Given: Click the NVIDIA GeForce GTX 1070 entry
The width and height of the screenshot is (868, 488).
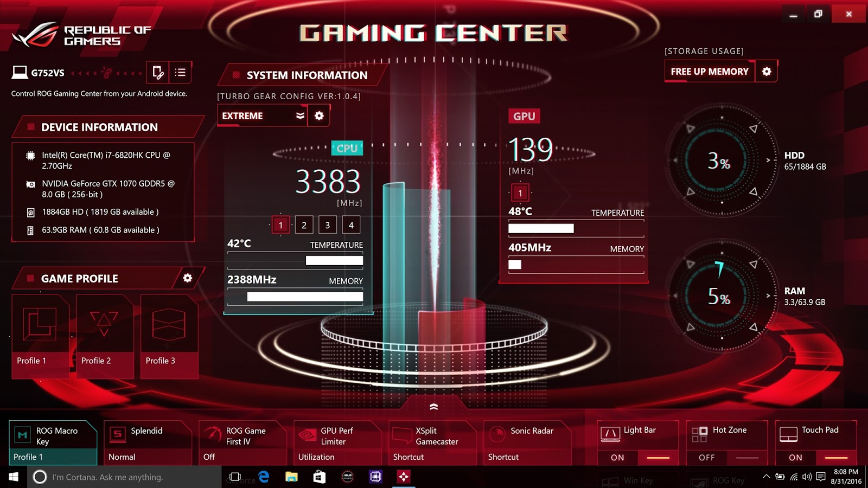Looking at the screenshot, I should point(108,189).
